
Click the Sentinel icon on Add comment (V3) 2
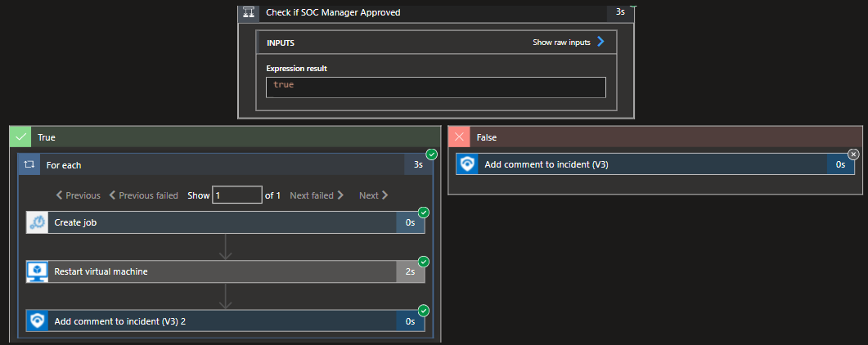pyautogui.click(x=37, y=320)
